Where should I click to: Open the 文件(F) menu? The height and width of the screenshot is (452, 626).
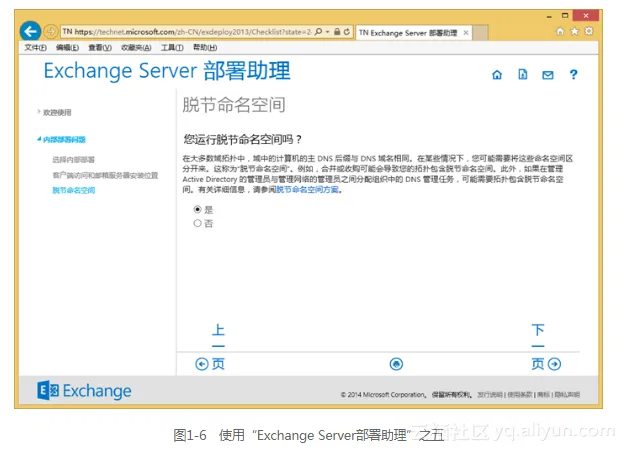click(x=35, y=47)
